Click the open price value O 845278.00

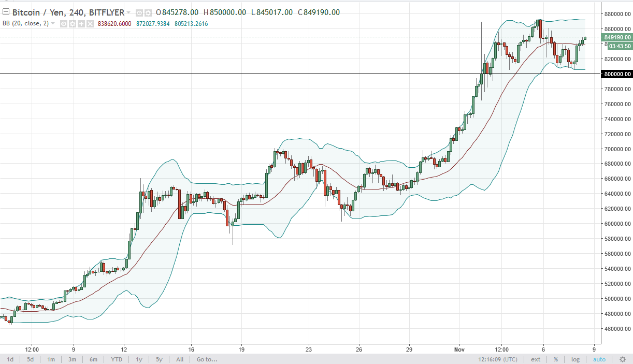(178, 12)
